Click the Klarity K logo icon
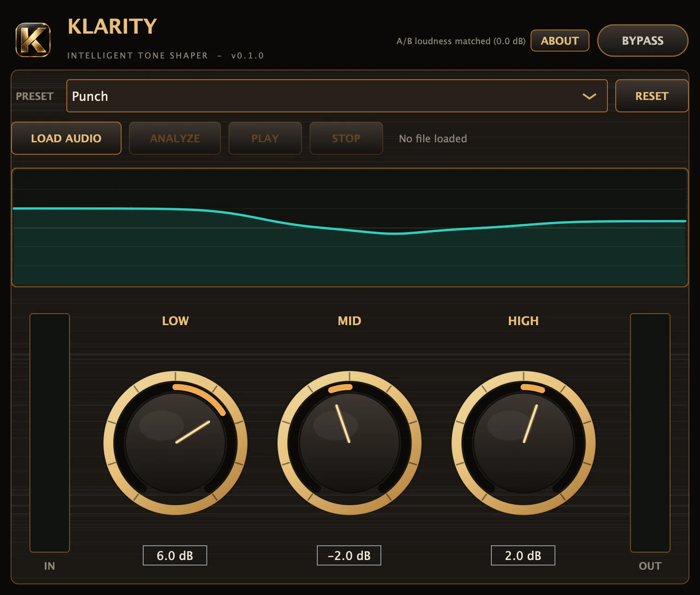The height and width of the screenshot is (595, 700). pos(33,40)
